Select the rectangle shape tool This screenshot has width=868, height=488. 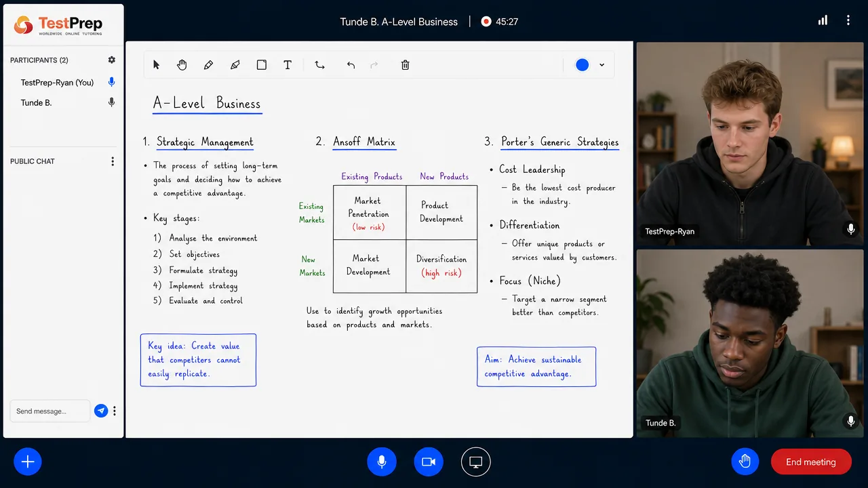pyautogui.click(x=262, y=65)
